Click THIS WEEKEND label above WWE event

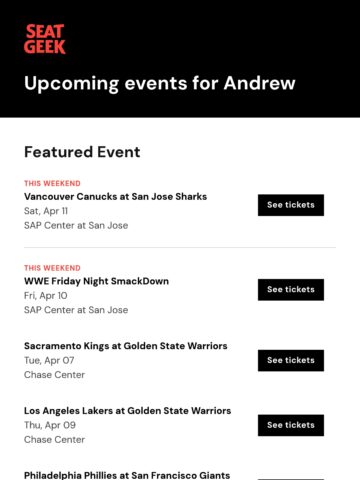(x=52, y=268)
